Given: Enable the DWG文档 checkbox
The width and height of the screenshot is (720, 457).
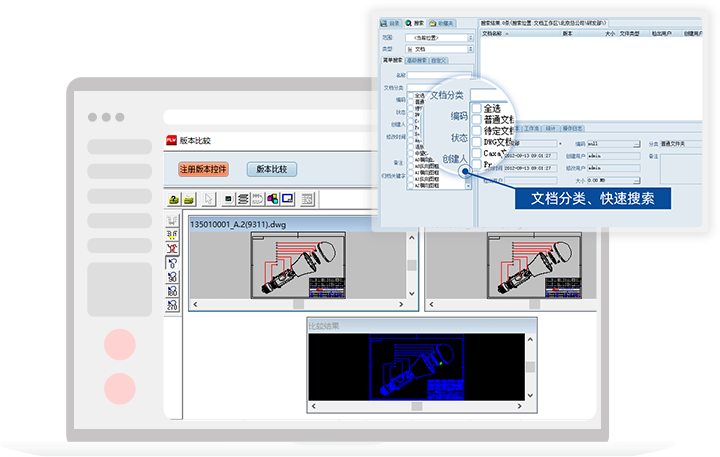Looking at the screenshot, I should 477,143.
